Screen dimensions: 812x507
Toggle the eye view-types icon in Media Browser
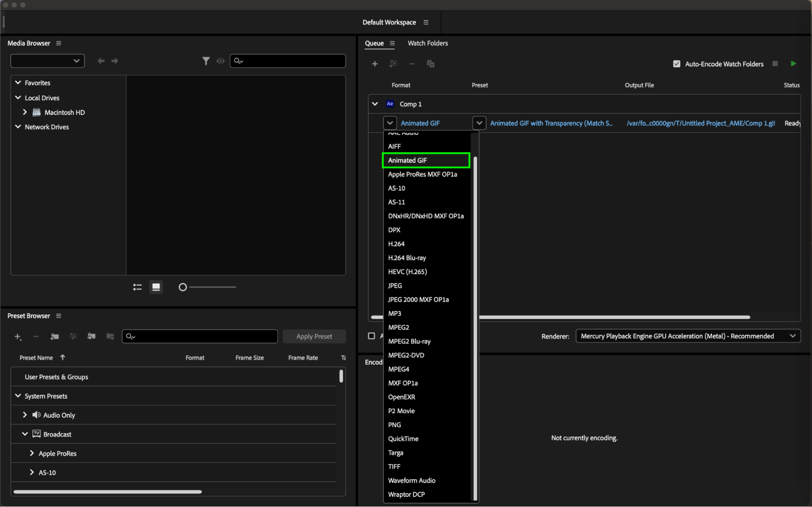(x=221, y=61)
